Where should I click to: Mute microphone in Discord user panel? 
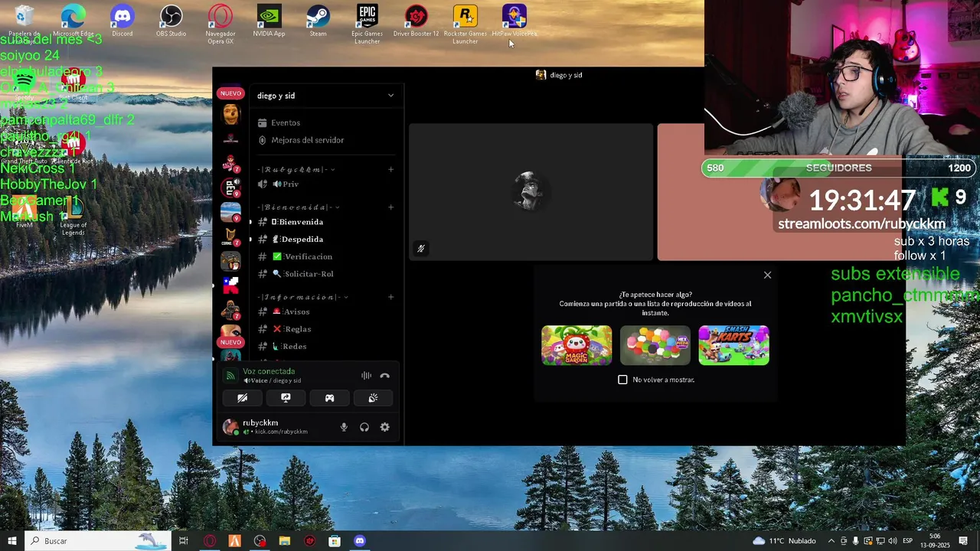pos(344,427)
